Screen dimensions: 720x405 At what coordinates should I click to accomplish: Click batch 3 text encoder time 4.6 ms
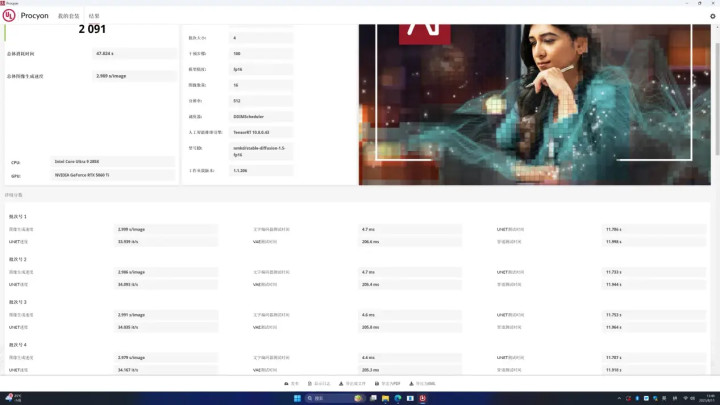coord(410,315)
